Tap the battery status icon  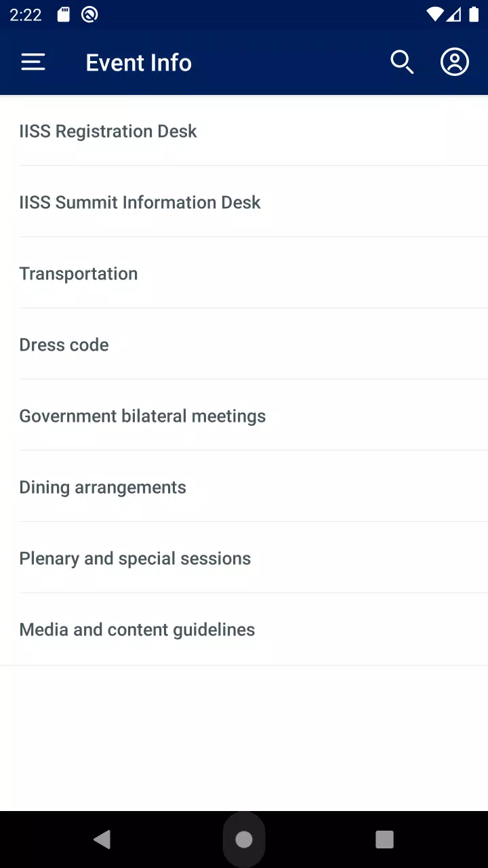[x=473, y=15]
